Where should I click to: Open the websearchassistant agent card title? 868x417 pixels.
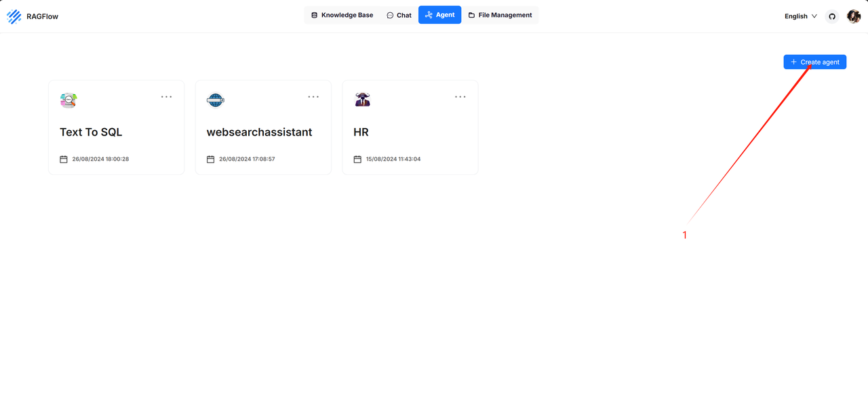point(260,132)
